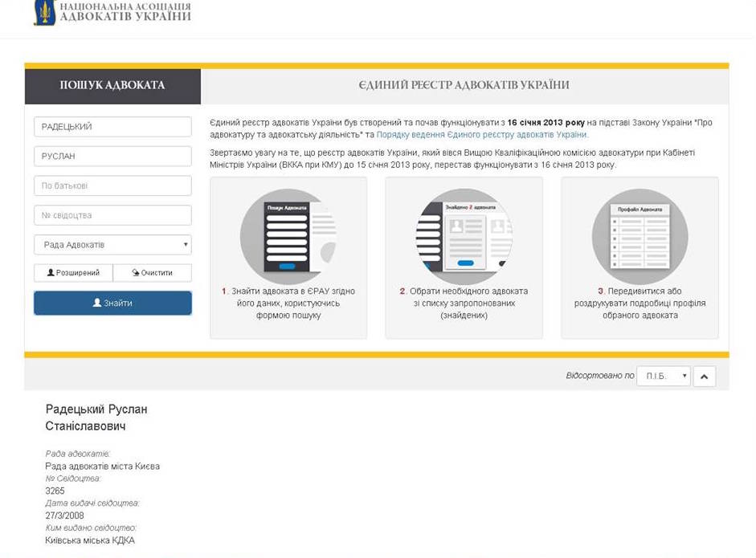Toggle sort direction with the up arrow button
Viewport: 756px width, 558px height.
[704, 376]
